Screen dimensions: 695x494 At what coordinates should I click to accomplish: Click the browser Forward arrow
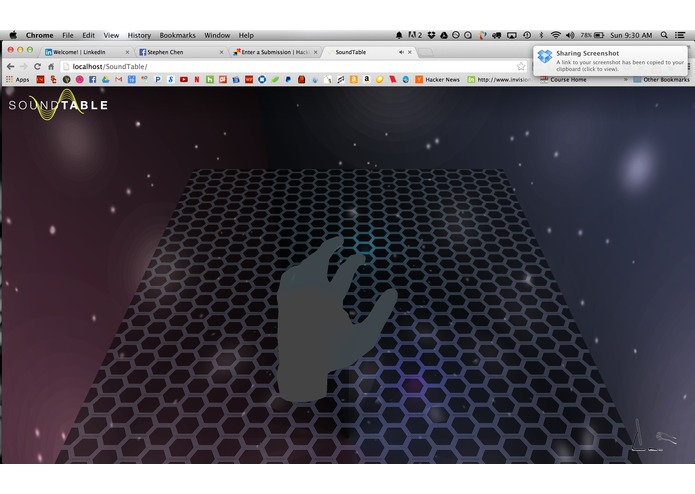(x=24, y=66)
